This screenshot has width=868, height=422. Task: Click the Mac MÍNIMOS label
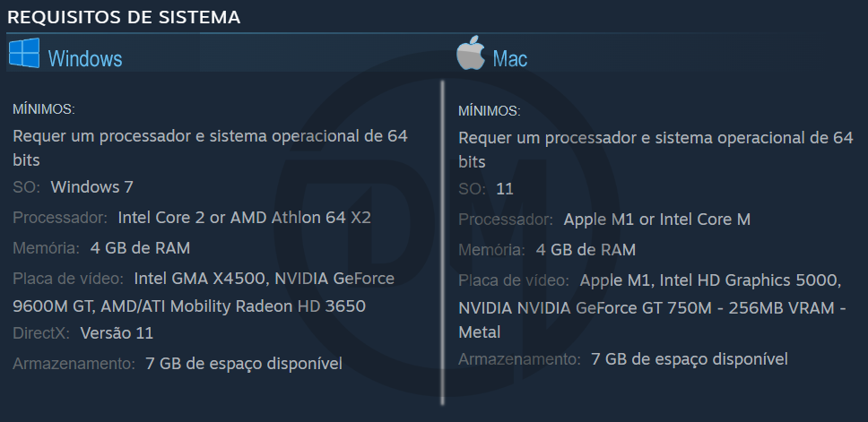point(490,111)
